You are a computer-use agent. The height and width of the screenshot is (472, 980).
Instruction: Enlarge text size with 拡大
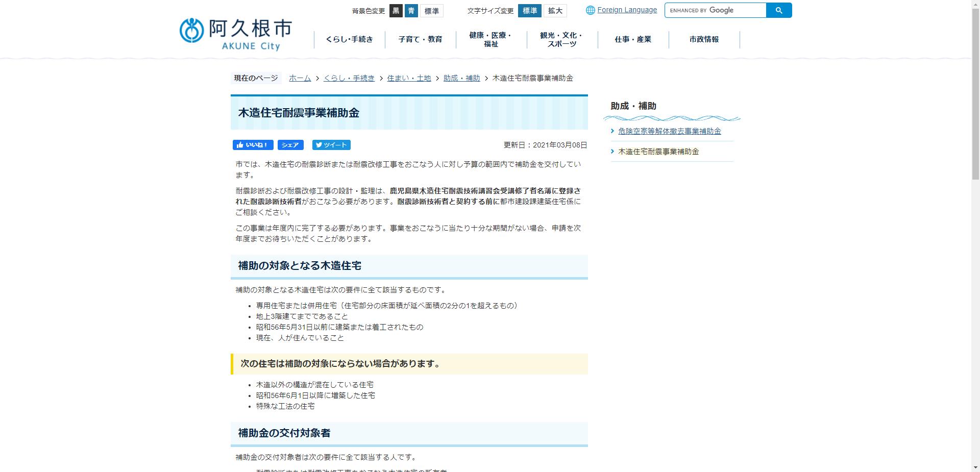[555, 10]
